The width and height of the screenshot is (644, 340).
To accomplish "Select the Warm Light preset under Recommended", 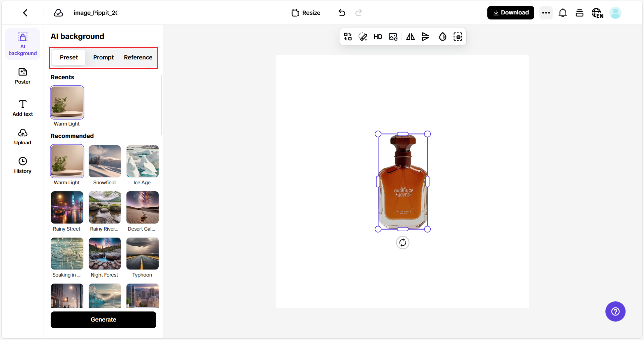I will tap(67, 161).
